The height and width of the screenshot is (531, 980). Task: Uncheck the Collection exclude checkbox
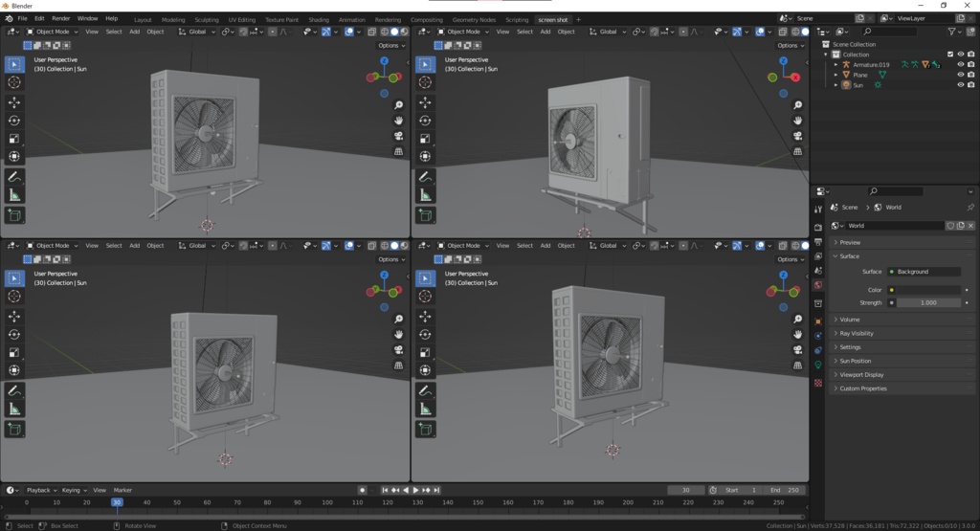pos(950,55)
